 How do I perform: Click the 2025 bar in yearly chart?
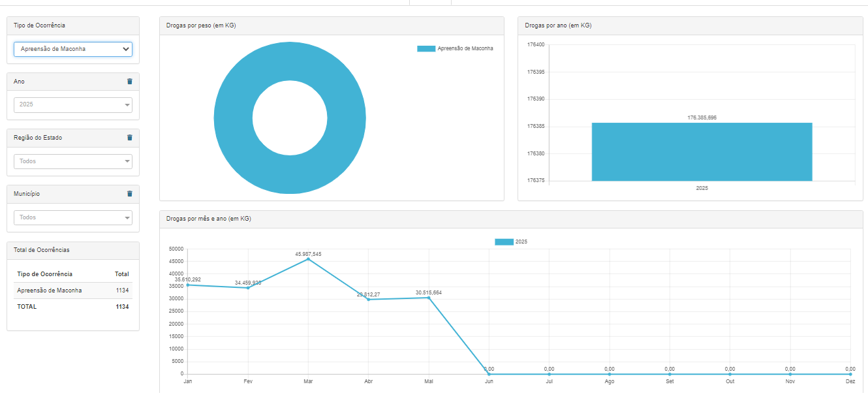702,151
